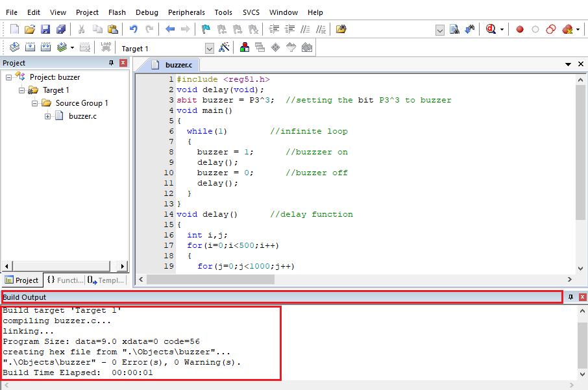Download code to flash using LOAD icon
Image resolution: width=588 pixels, height=390 pixels.
[106, 47]
